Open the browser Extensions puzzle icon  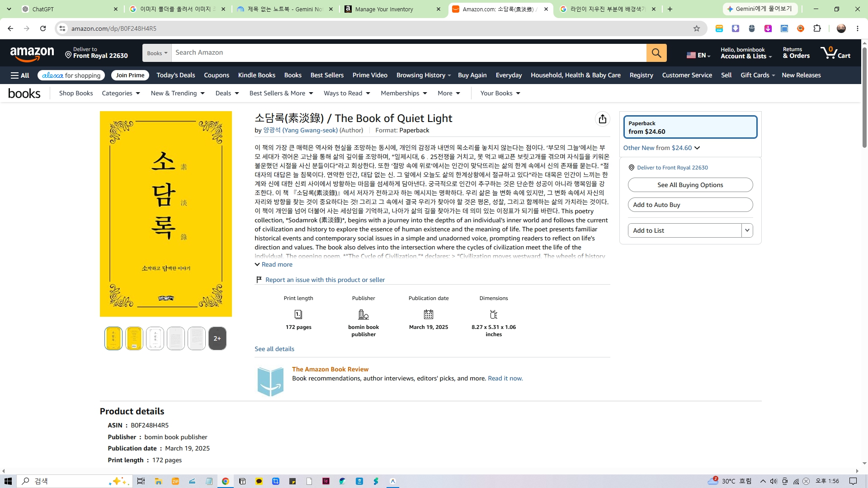pos(817,28)
